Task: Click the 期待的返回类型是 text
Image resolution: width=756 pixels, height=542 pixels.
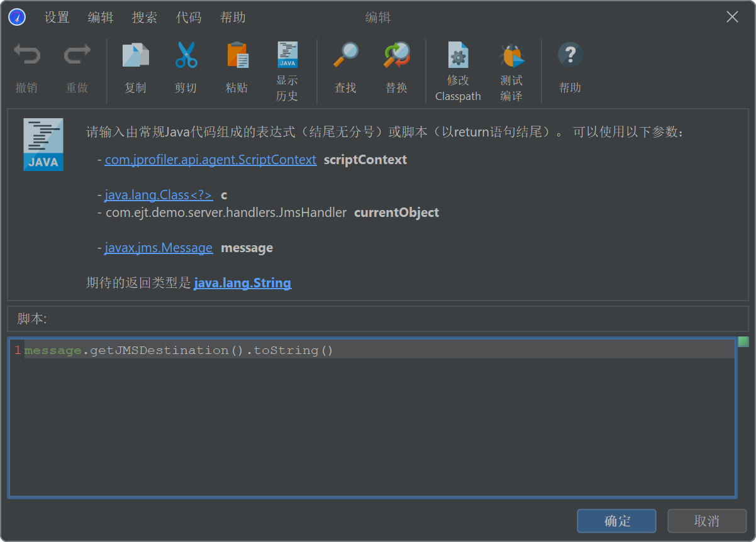Action: [x=138, y=283]
